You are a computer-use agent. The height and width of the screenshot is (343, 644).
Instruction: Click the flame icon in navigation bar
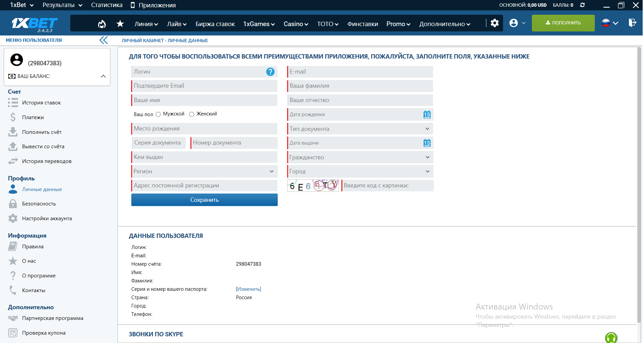(x=102, y=24)
